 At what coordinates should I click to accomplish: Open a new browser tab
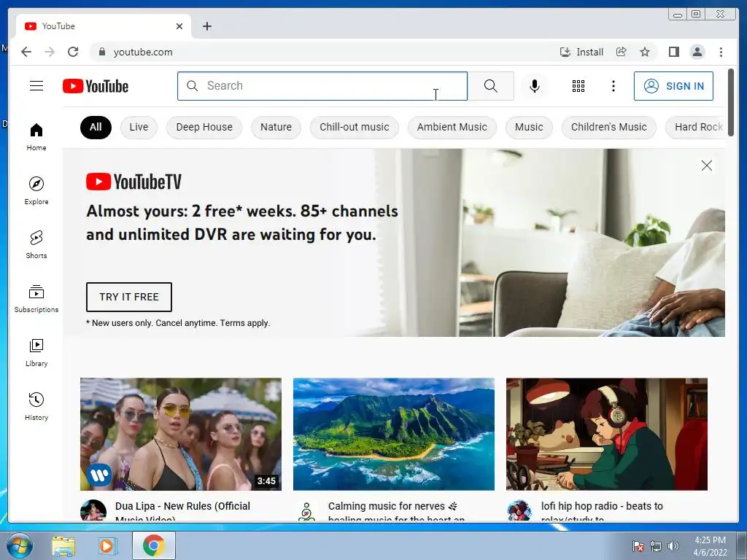206,26
